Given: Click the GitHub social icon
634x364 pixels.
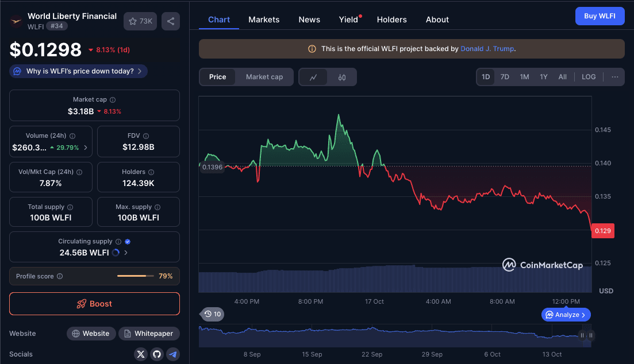Looking at the screenshot, I should (157, 354).
